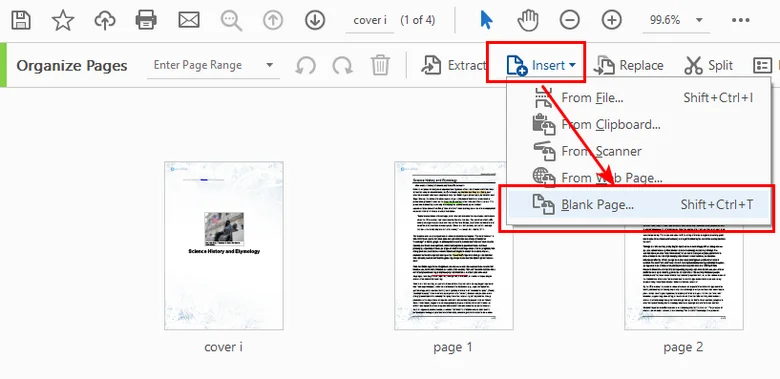780x379 pixels.
Task: Expand the Enter Page Range dropdown arrow
Action: point(270,65)
